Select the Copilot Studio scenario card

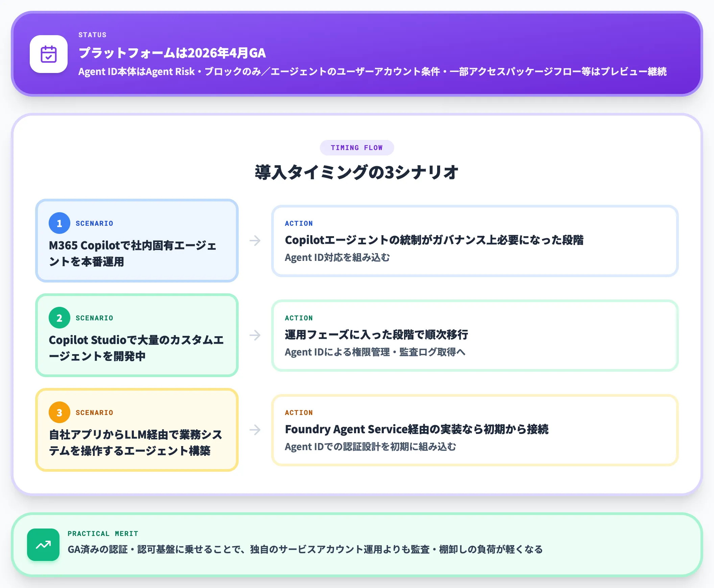point(137,335)
